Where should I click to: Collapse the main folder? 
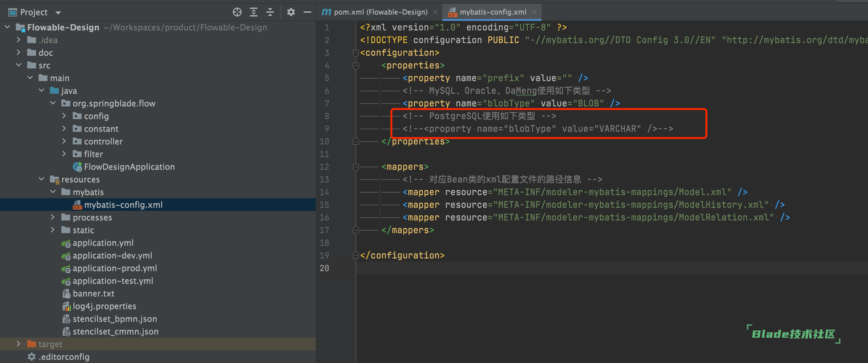click(x=30, y=78)
